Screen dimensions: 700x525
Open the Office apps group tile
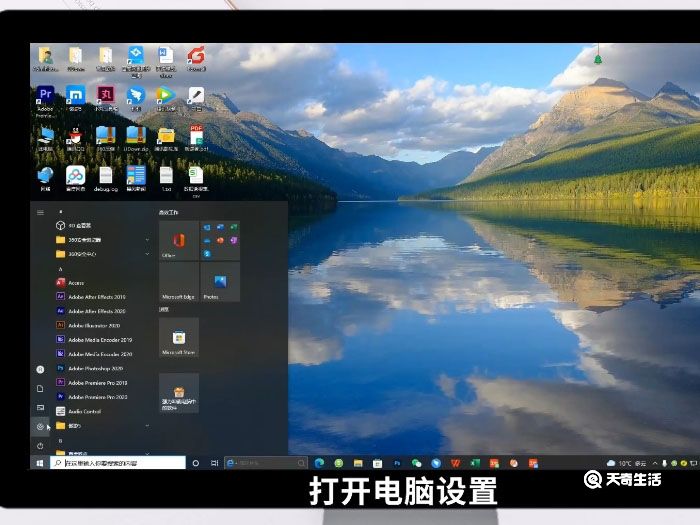(x=220, y=241)
